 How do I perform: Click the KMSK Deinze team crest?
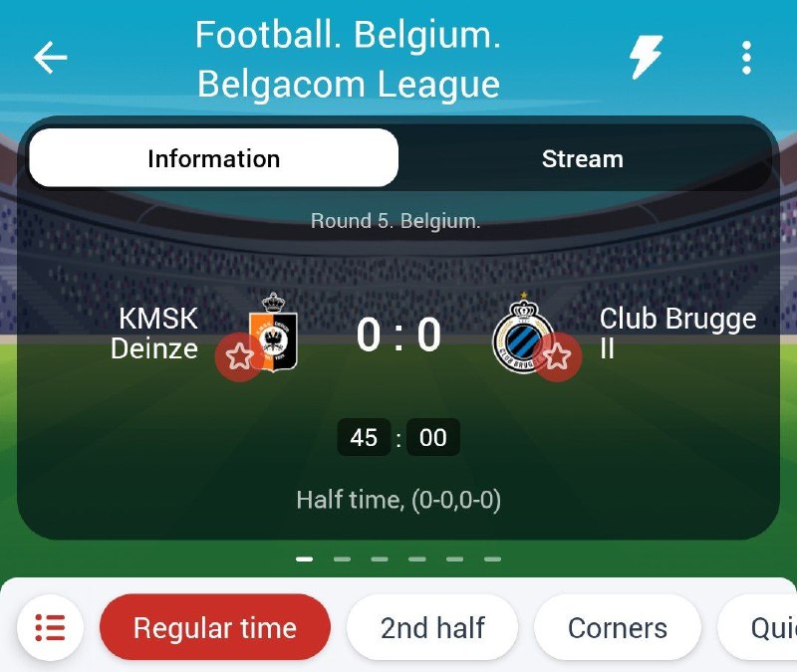pos(273,333)
